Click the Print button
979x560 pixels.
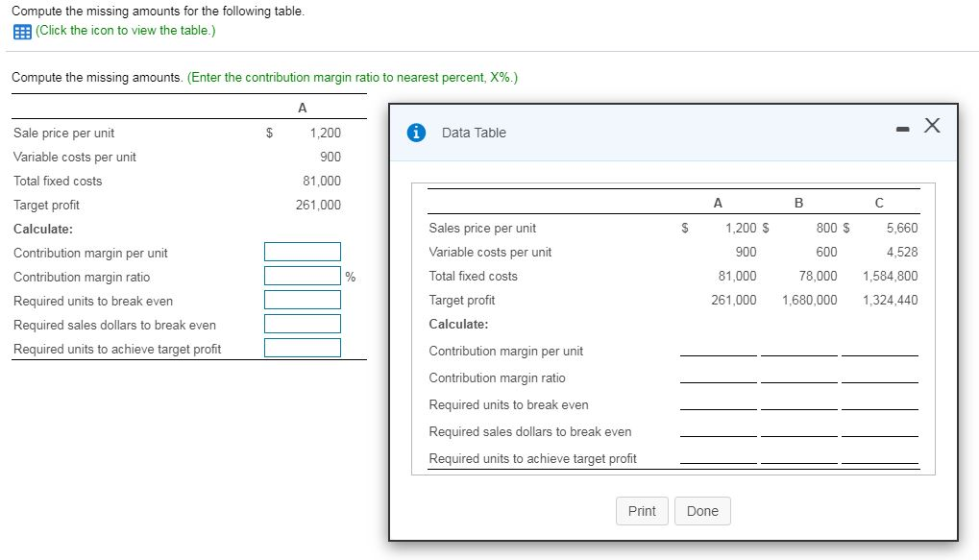641,511
